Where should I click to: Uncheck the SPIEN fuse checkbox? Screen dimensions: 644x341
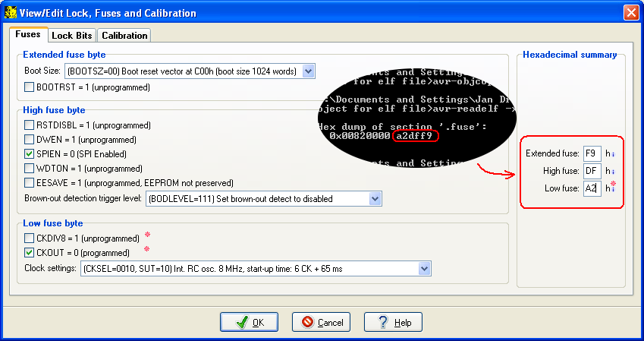(30, 154)
